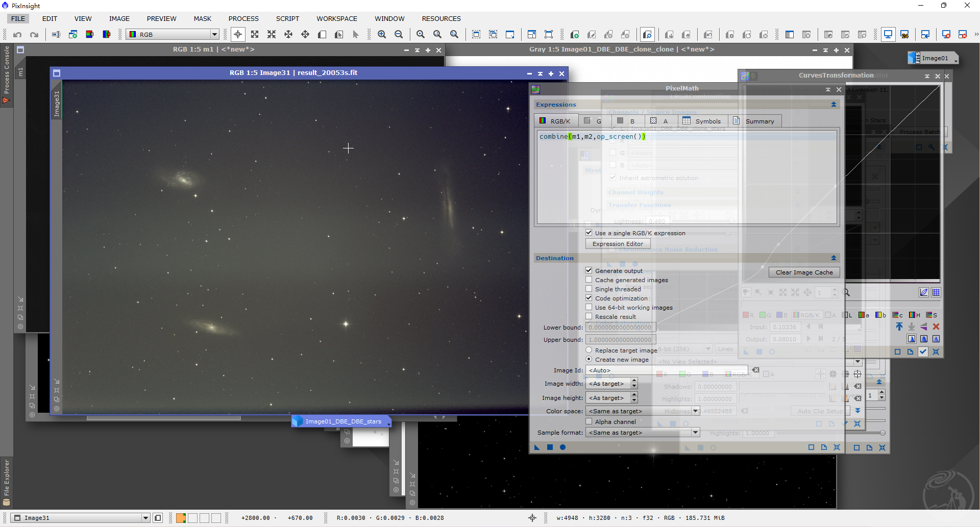Click the Zoom In magnifier icon
The image size is (980, 527).
coord(382,35)
